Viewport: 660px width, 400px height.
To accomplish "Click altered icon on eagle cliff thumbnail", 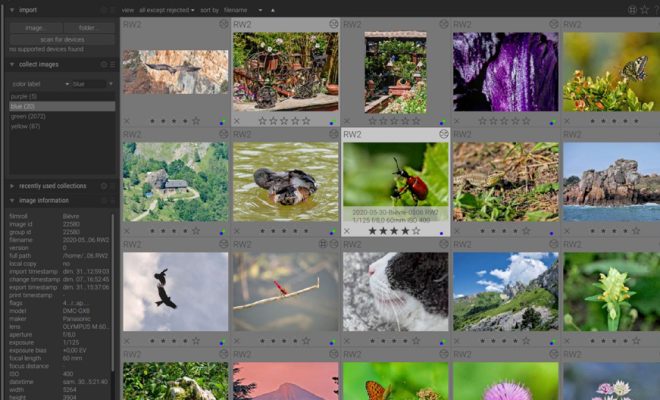I will [x=224, y=24].
